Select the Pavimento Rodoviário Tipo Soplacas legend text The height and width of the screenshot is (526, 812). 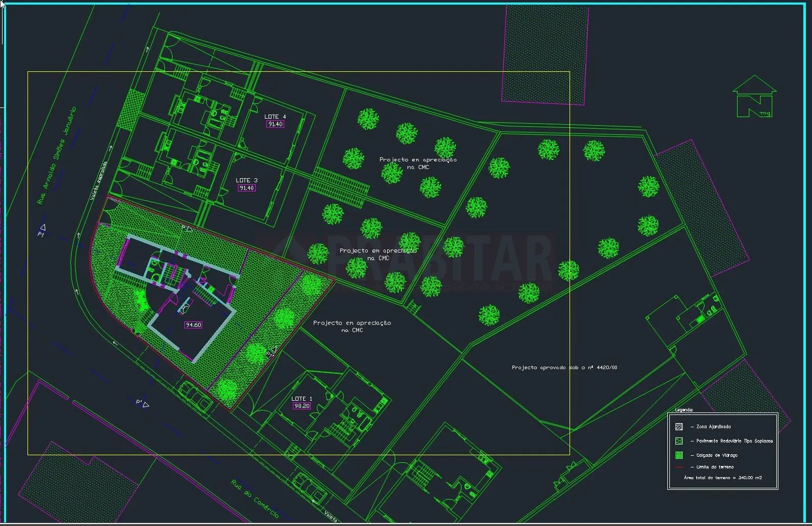[x=734, y=441]
